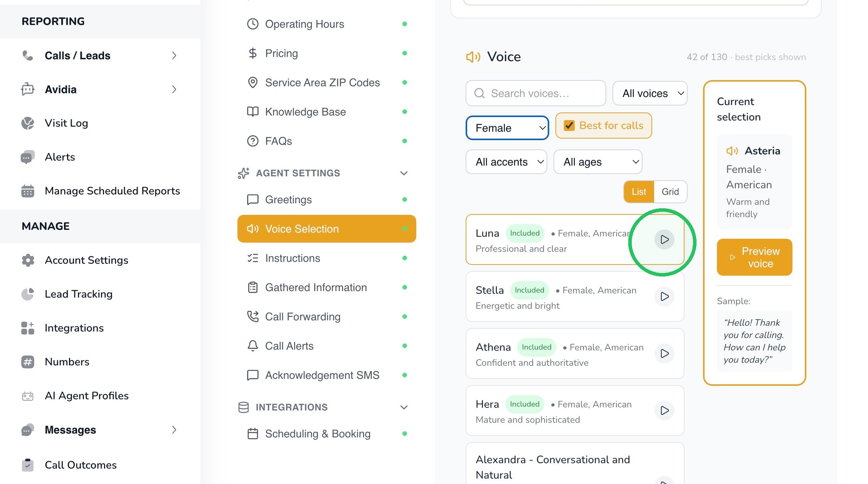Click the Call Outcomes clipboard icon
This screenshot has width=868, height=484.
coord(27,465)
